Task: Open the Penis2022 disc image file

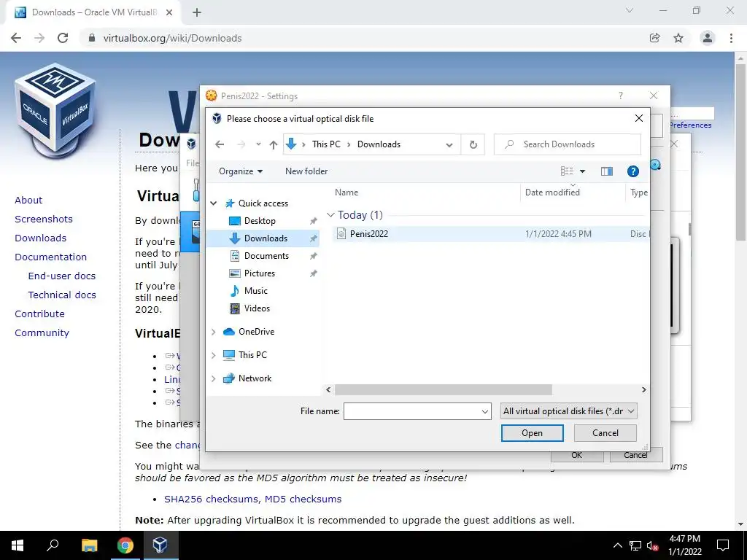Action: pos(368,234)
